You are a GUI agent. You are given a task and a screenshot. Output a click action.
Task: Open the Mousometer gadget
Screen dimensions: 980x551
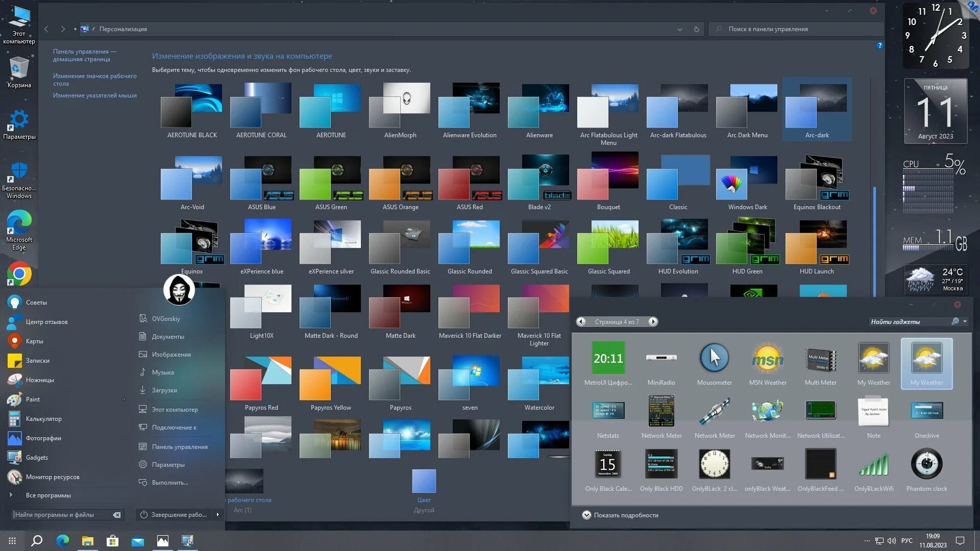(x=714, y=358)
